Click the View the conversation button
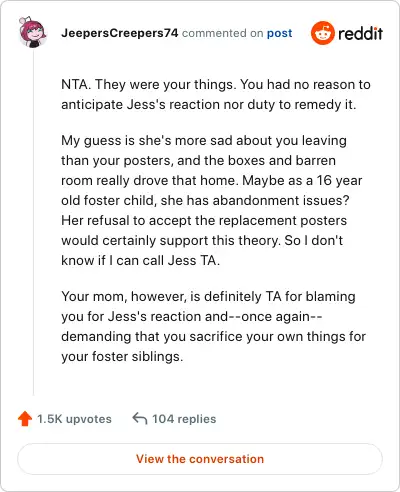Image resolution: width=400 pixels, height=492 pixels. tap(200, 459)
